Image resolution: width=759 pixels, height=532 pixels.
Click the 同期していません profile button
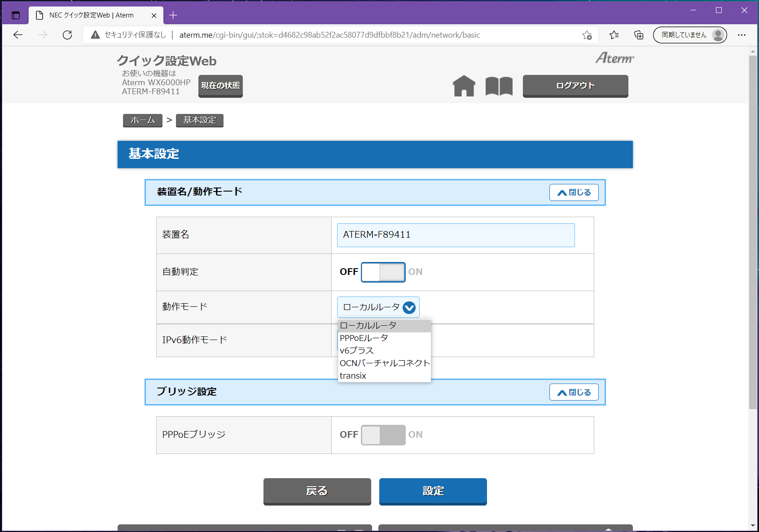tap(690, 35)
